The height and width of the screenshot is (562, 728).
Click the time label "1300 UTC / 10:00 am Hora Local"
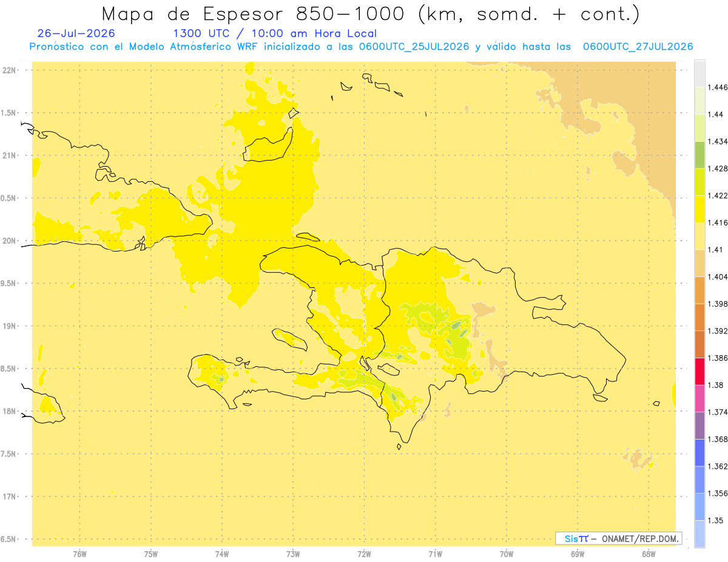(x=275, y=33)
